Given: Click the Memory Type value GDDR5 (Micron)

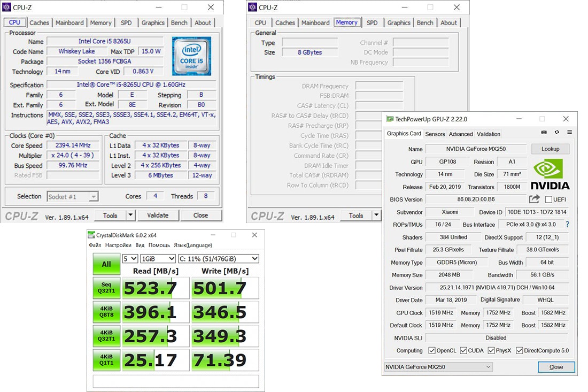Looking at the screenshot, I should point(457,262).
